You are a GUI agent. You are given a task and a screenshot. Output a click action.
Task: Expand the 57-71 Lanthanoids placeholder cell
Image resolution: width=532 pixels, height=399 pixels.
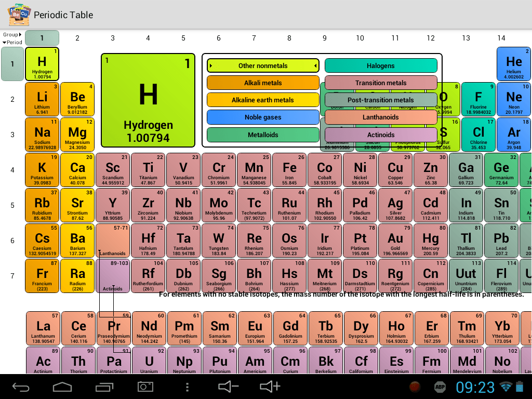click(x=113, y=241)
